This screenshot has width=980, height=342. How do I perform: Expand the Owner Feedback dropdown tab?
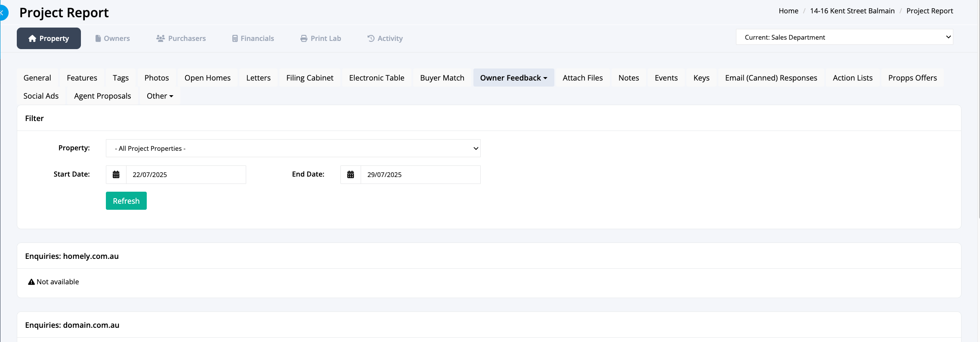coord(513,78)
